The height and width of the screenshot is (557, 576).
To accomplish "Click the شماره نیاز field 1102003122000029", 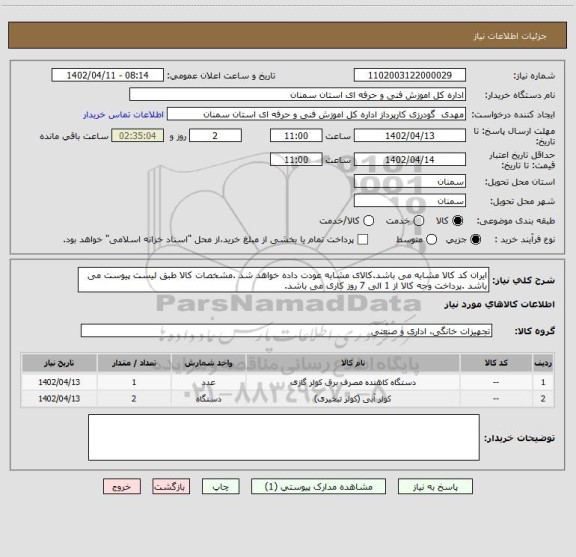I will [x=410, y=75].
